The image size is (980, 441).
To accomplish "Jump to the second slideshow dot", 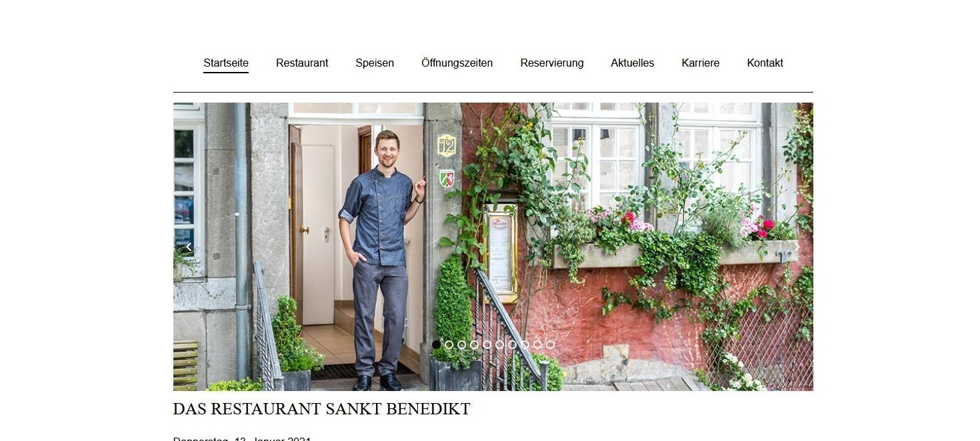I will [449, 344].
